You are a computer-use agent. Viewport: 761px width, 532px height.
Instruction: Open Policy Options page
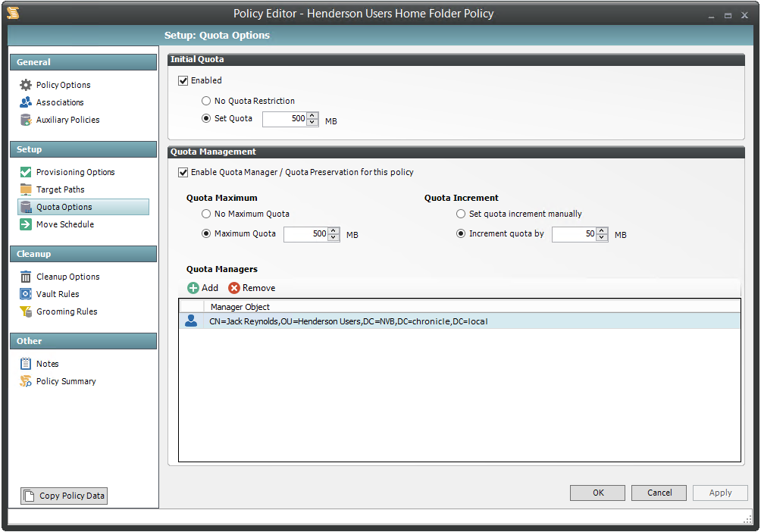tap(63, 85)
